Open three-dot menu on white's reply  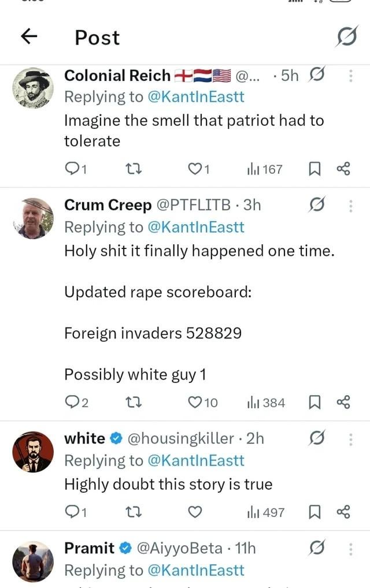(x=350, y=439)
